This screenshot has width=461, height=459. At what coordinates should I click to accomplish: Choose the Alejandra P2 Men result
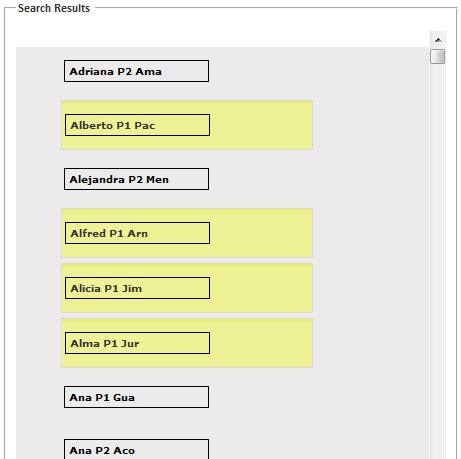136,179
